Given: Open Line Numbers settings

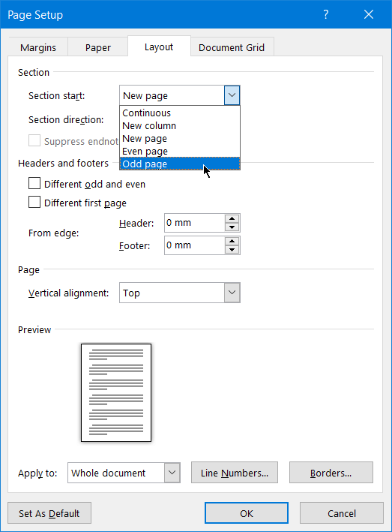Looking at the screenshot, I should coord(235,473).
